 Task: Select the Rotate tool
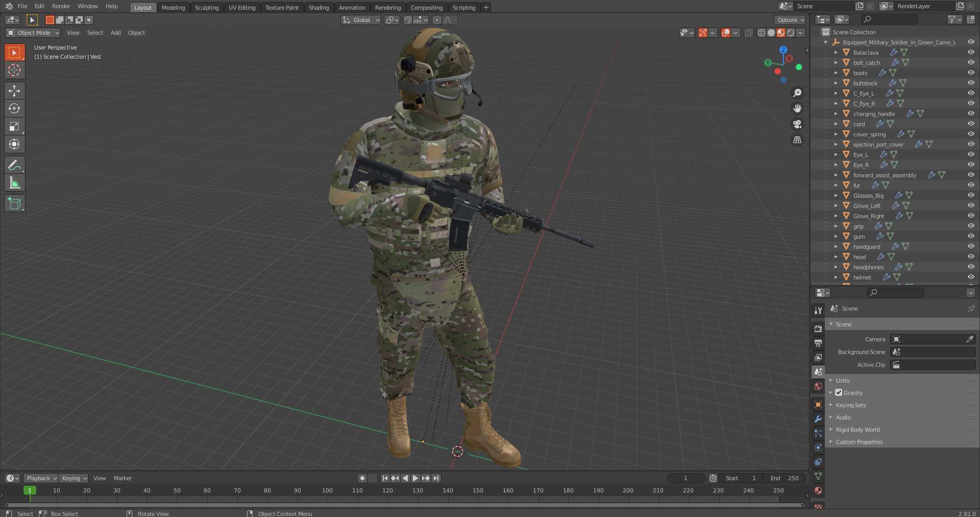pyautogui.click(x=14, y=108)
